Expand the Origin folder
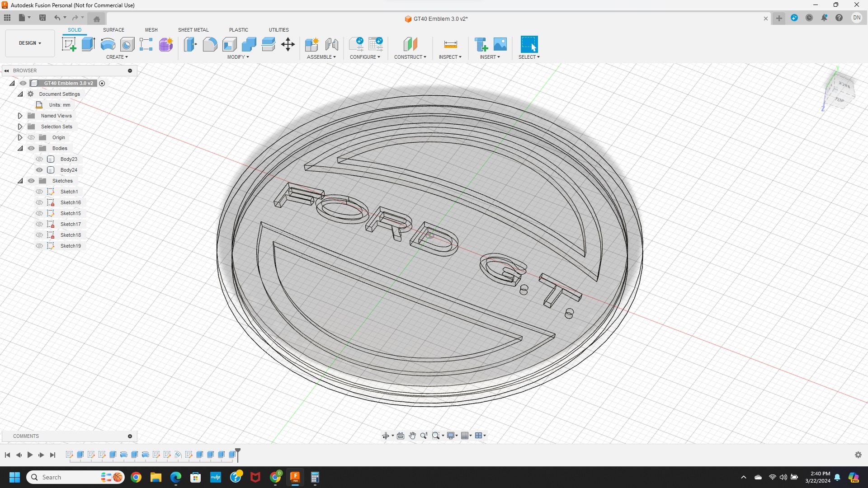The width and height of the screenshot is (868, 488). (20, 137)
